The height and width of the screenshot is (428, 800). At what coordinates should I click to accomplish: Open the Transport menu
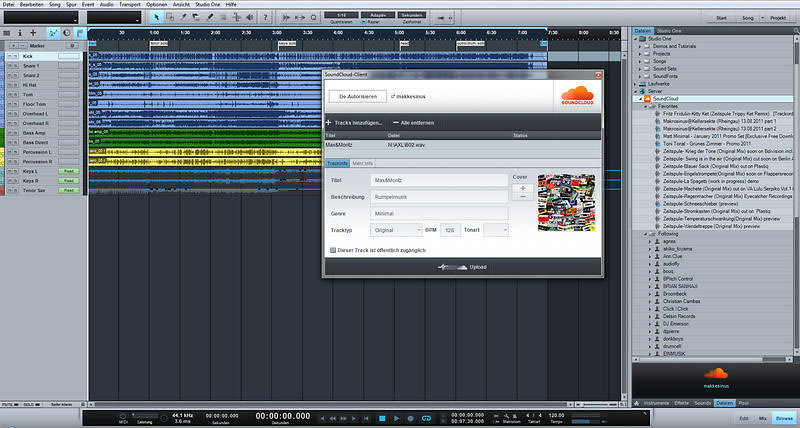click(130, 4)
